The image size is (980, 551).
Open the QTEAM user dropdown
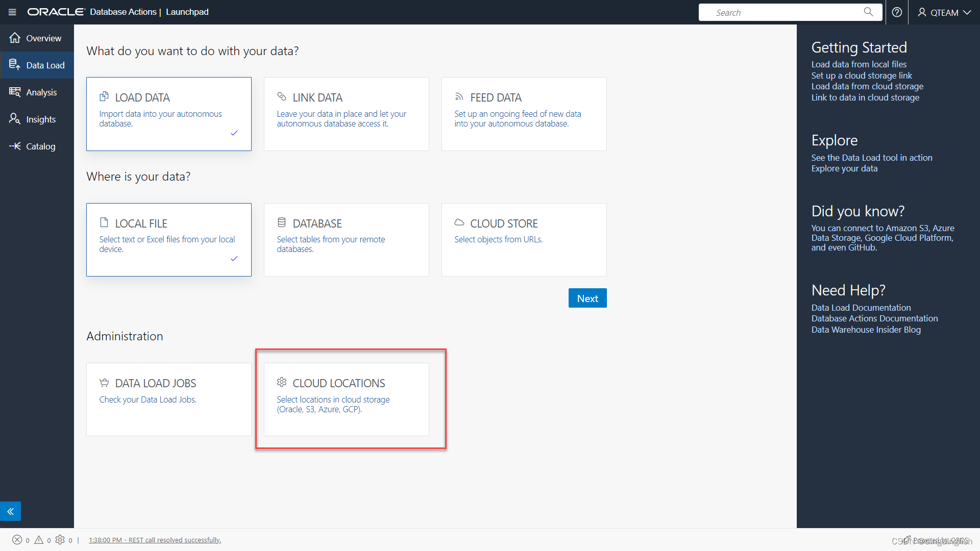tap(944, 12)
